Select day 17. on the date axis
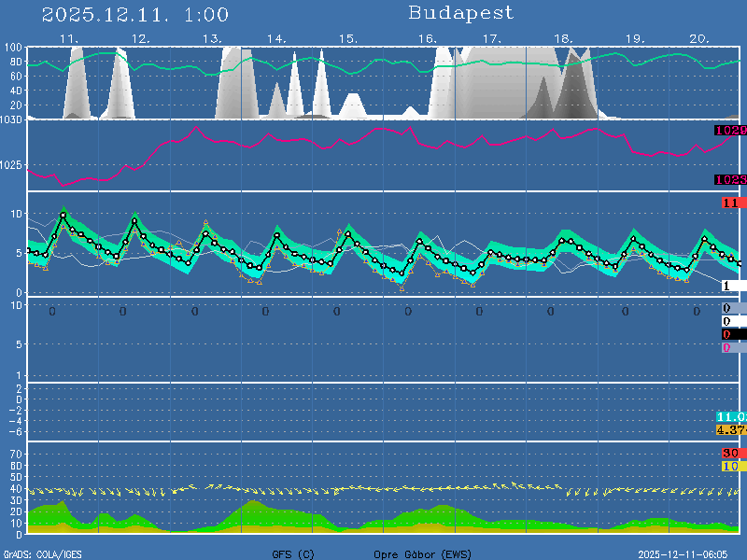Screen dimensions: 747x560 tap(492, 38)
